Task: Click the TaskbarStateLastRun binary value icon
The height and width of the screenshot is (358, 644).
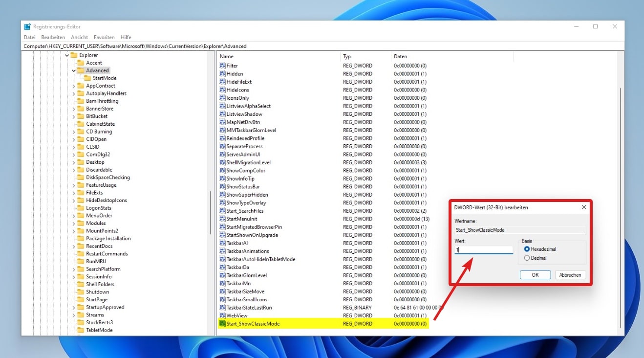Action: [x=223, y=308]
